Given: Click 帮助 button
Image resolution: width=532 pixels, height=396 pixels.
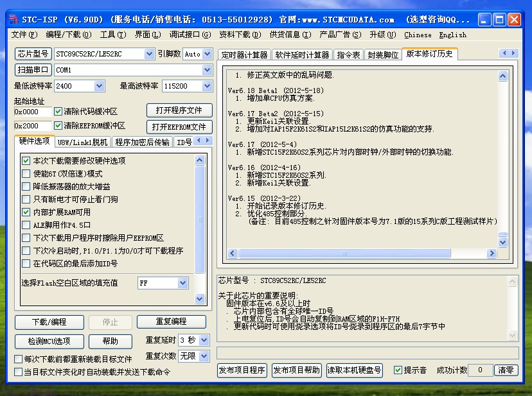Looking at the screenshot, I should [x=111, y=341].
